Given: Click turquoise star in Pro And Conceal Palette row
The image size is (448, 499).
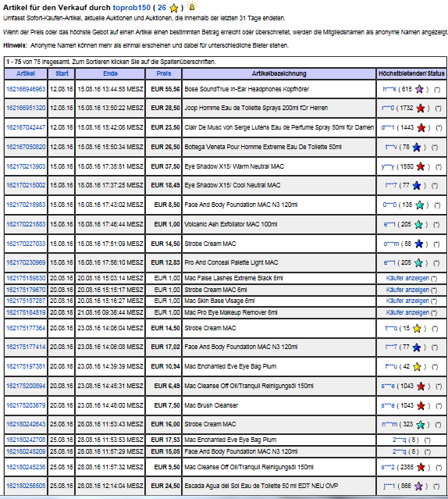Looking at the screenshot, I should point(418,263).
